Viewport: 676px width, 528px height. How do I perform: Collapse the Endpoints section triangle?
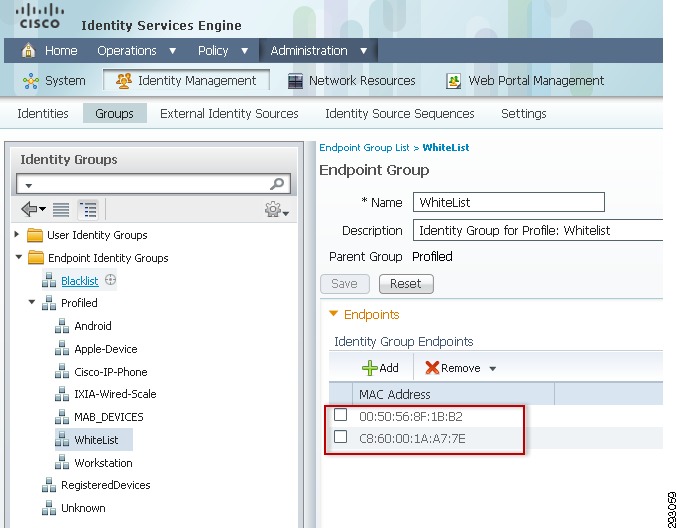click(333, 314)
